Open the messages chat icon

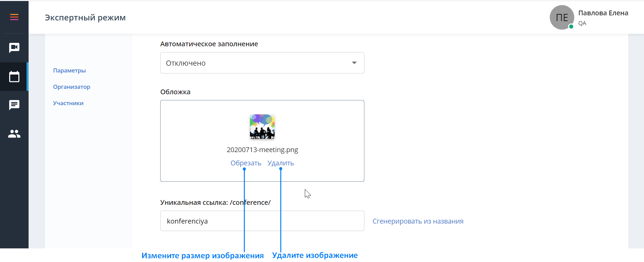point(14,105)
